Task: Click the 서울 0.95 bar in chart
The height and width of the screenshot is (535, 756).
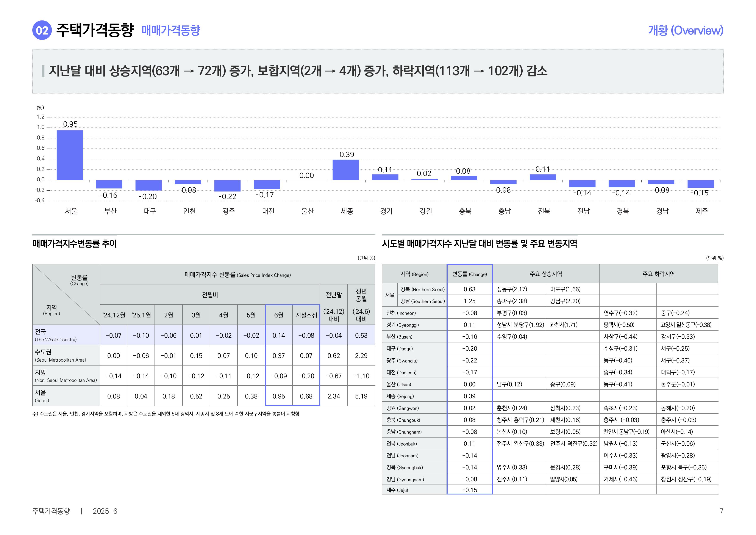Action: coord(70,155)
